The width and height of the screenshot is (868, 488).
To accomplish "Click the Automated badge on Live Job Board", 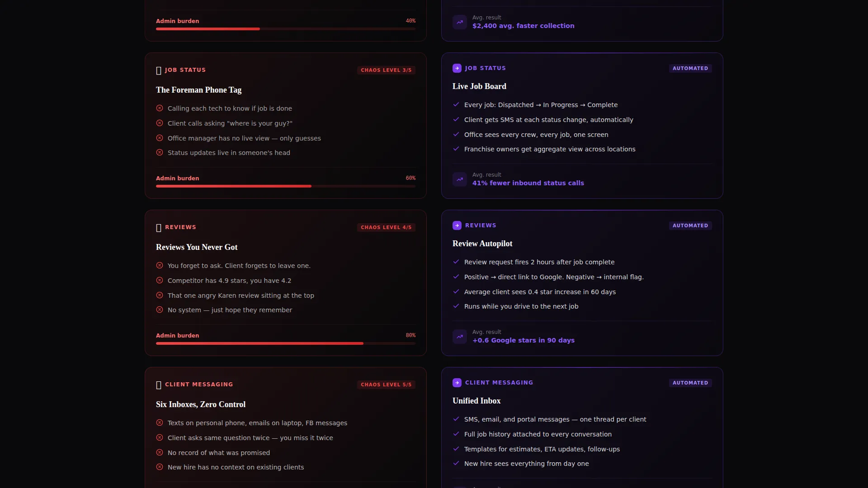I will coord(690,69).
